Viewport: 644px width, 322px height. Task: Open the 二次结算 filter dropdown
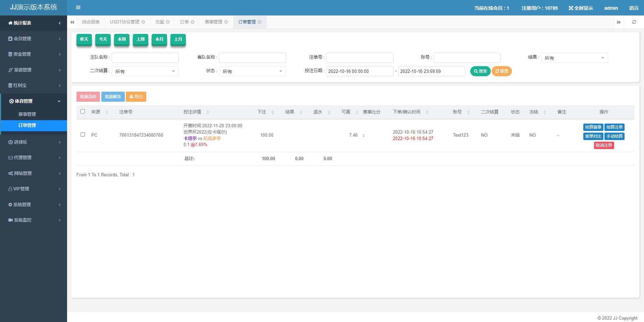tap(145, 71)
